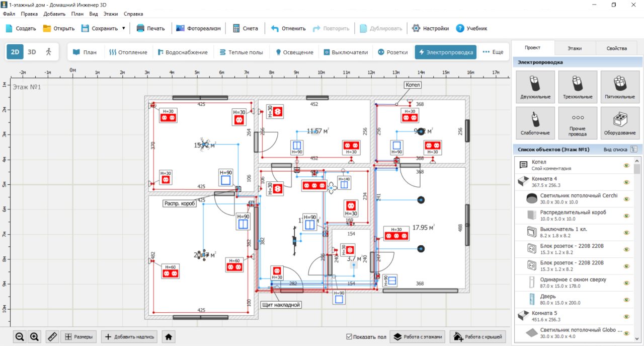Click the Работа с крышей button
The image size is (644, 346).
(x=477, y=337)
